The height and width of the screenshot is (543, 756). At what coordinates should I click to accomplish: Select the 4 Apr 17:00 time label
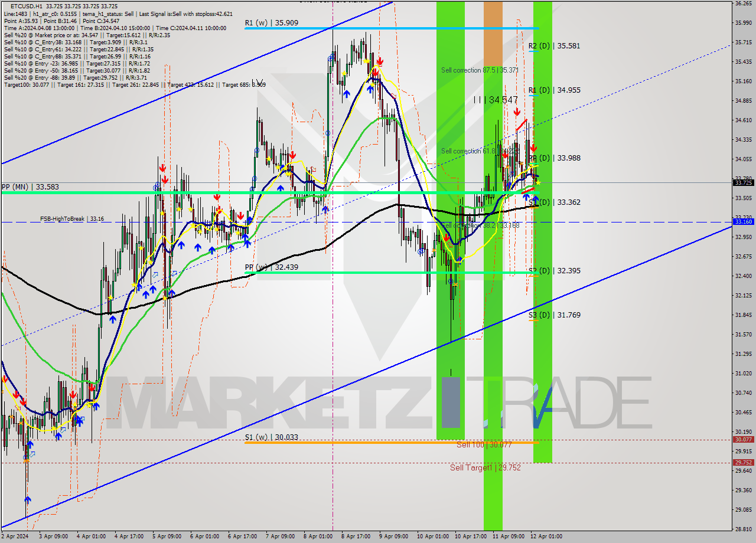tap(129, 537)
